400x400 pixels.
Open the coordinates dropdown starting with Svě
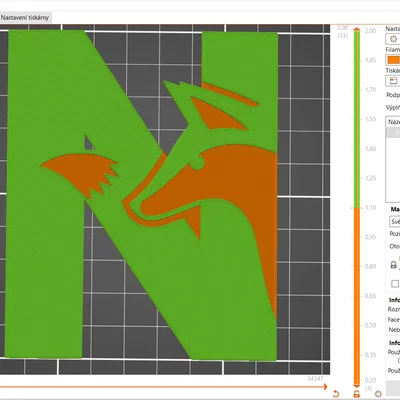(x=395, y=222)
